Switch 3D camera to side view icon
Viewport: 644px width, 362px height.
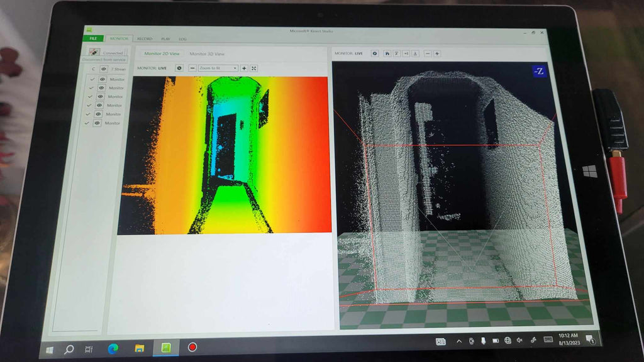pyautogui.click(x=406, y=53)
